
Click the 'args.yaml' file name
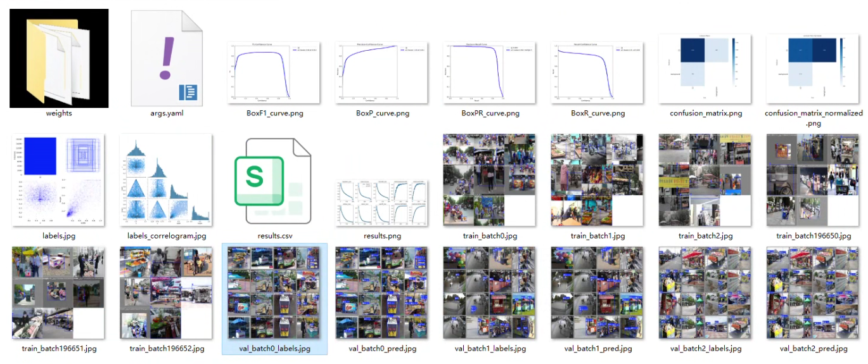click(167, 114)
